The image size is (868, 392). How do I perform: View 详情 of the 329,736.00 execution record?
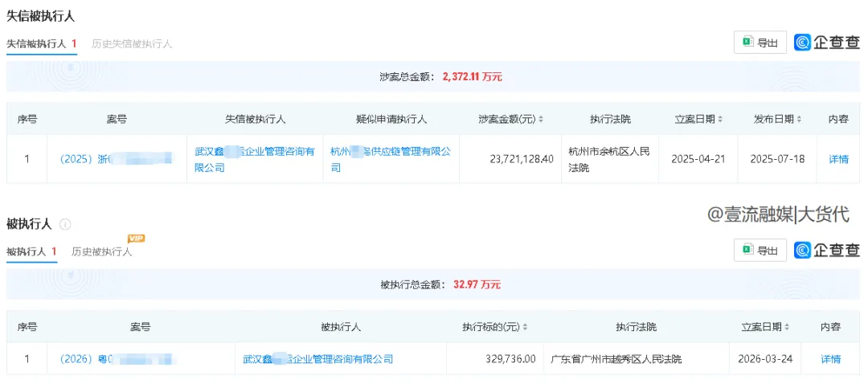830,359
